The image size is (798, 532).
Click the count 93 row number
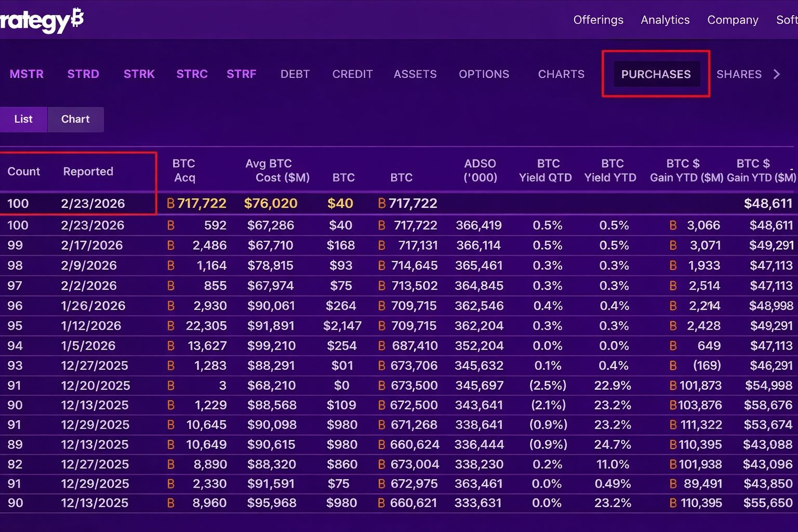[15, 366]
